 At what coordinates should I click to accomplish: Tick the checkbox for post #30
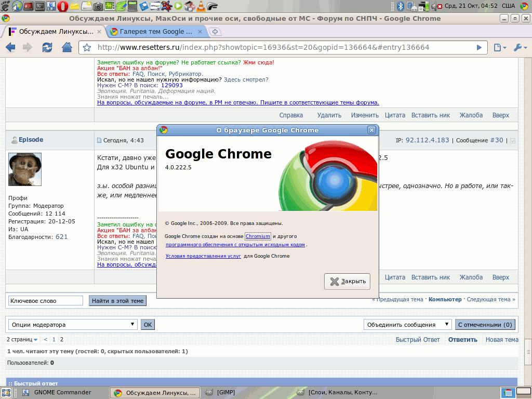(x=513, y=140)
